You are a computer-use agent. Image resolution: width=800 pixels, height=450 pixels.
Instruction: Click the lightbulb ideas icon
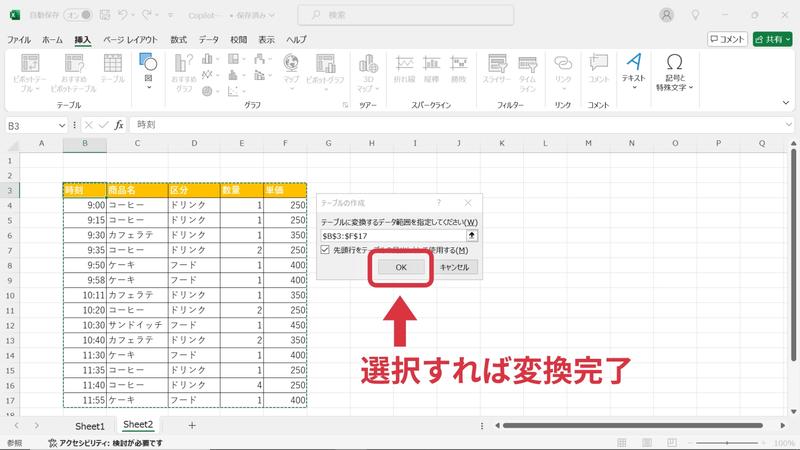coord(695,15)
